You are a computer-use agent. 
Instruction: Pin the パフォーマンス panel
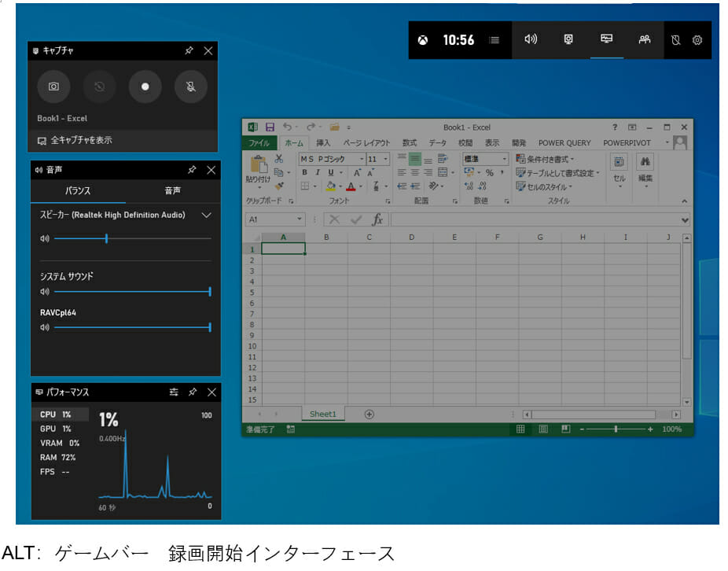(x=192, y=392)
